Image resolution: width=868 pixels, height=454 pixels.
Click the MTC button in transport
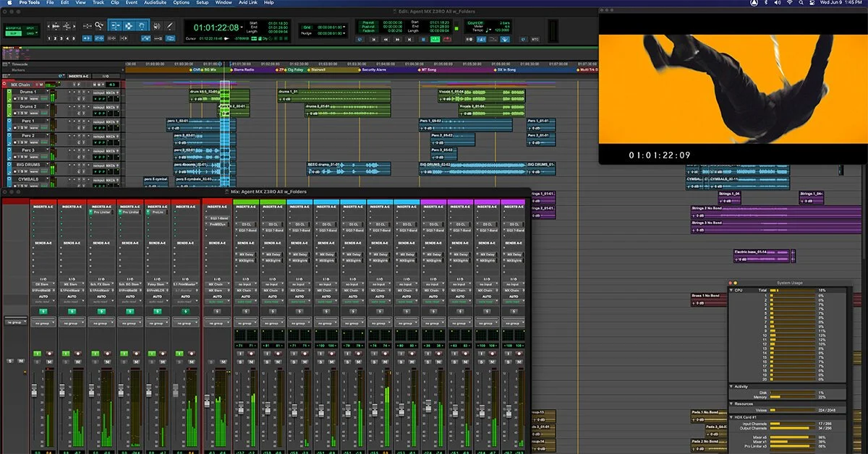(535, 39)
